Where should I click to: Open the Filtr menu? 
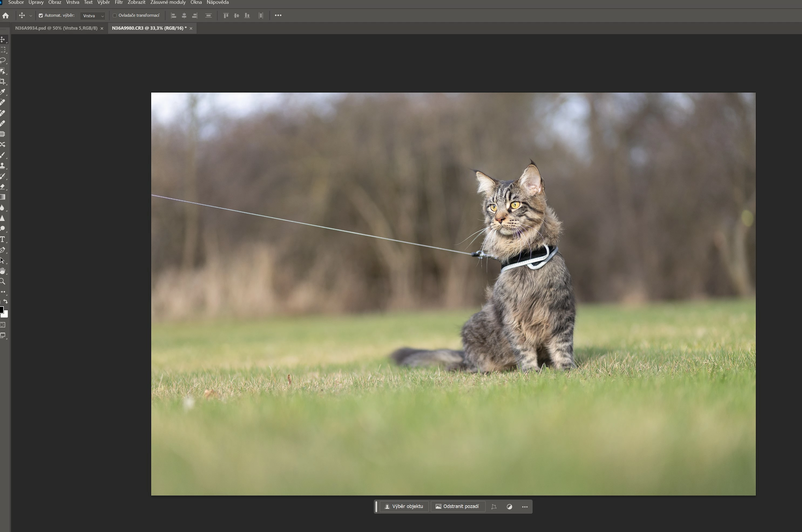pyautogui.click(x=119, y=2)
